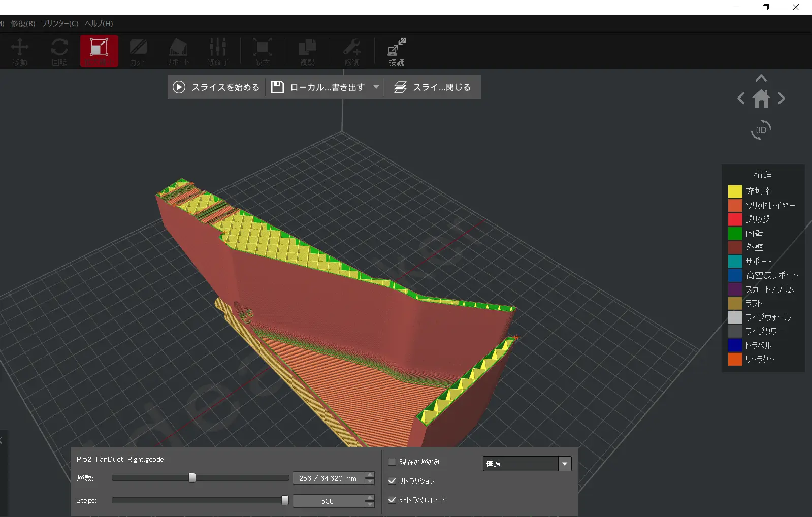812x517 pixels.
Task: Click the Duplicate (複製) icon
Action: click(307, 51)
